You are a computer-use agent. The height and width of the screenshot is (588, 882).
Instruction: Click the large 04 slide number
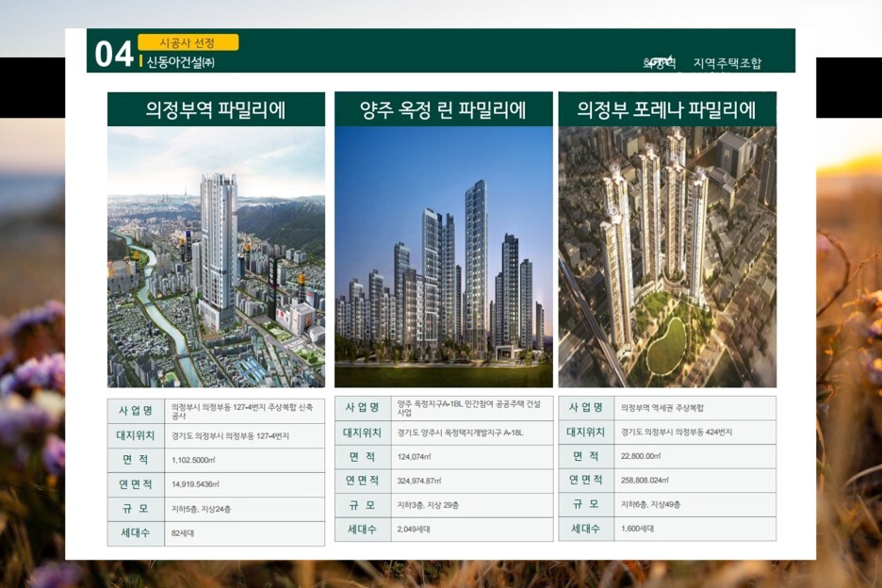click(114, 54)
